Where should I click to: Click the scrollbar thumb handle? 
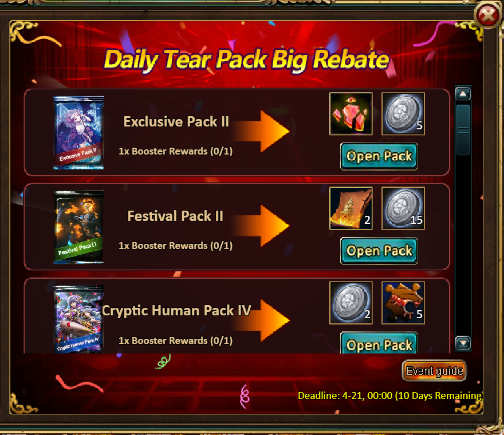pyautogui.click(x=463, y=130)
